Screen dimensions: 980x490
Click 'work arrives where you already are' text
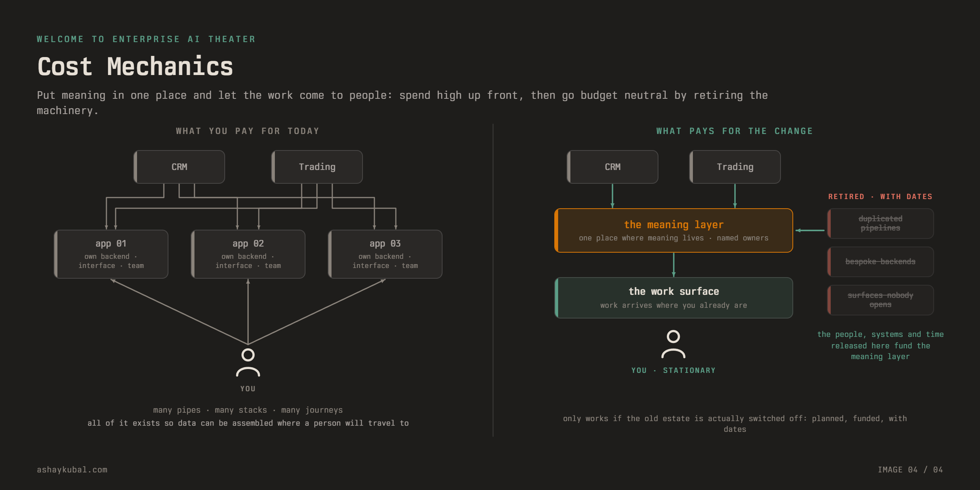[674, 305]
